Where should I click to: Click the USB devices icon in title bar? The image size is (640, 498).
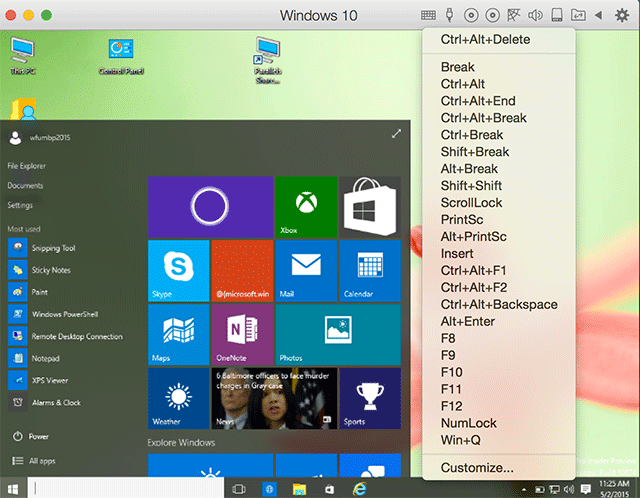449,15
